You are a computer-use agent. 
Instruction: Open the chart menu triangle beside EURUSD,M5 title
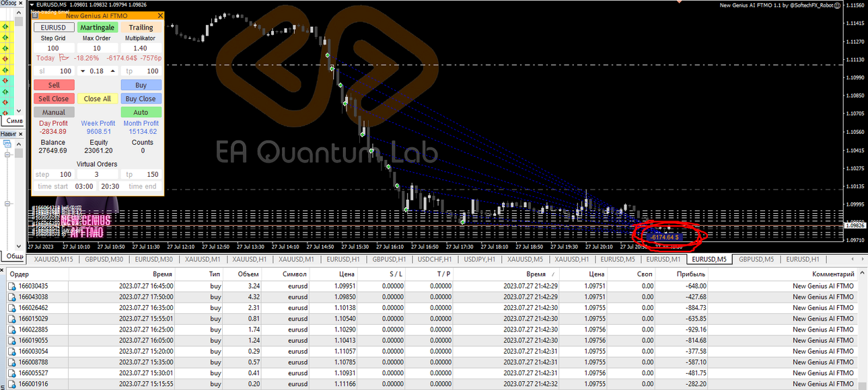(32, 5)
